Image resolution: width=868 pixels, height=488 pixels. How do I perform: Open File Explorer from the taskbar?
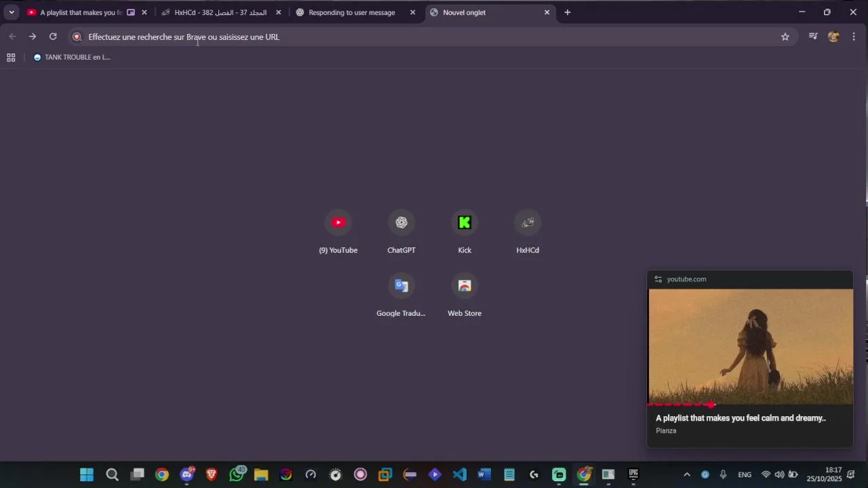click(261, 474)
